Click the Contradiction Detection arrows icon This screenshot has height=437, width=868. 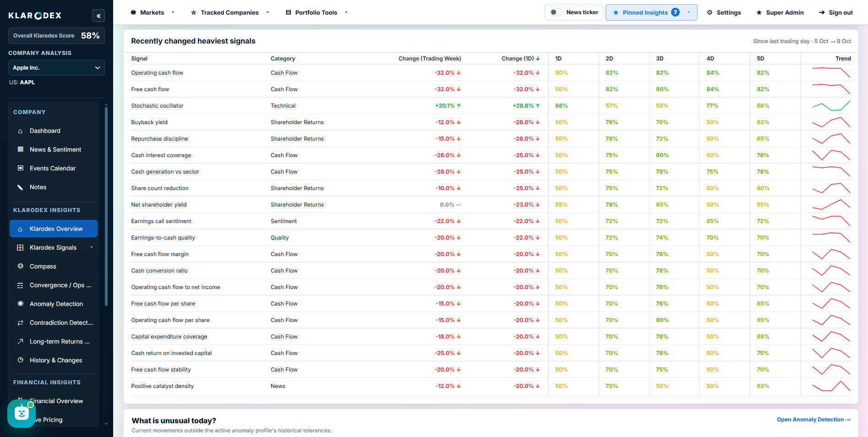20,323
